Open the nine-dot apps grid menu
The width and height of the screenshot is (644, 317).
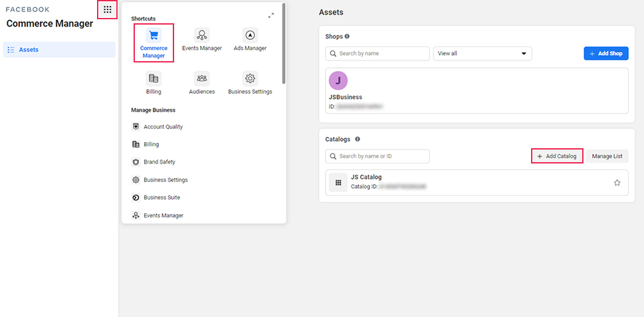[x=108, y=9]
